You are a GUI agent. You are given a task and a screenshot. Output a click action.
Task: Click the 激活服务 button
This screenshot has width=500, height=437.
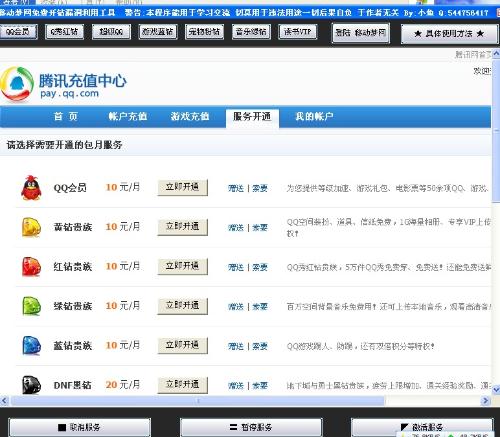click(422, 427)
